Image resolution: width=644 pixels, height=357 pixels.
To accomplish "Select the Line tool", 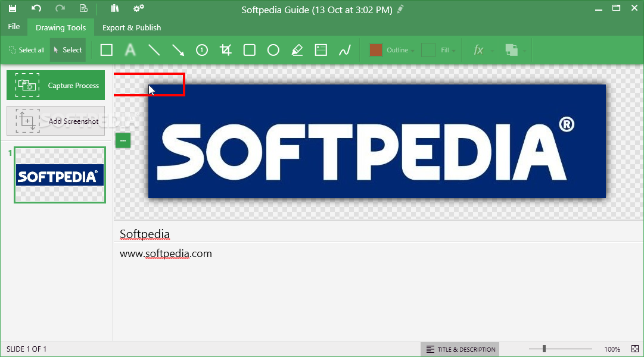I will pos(154,50).
